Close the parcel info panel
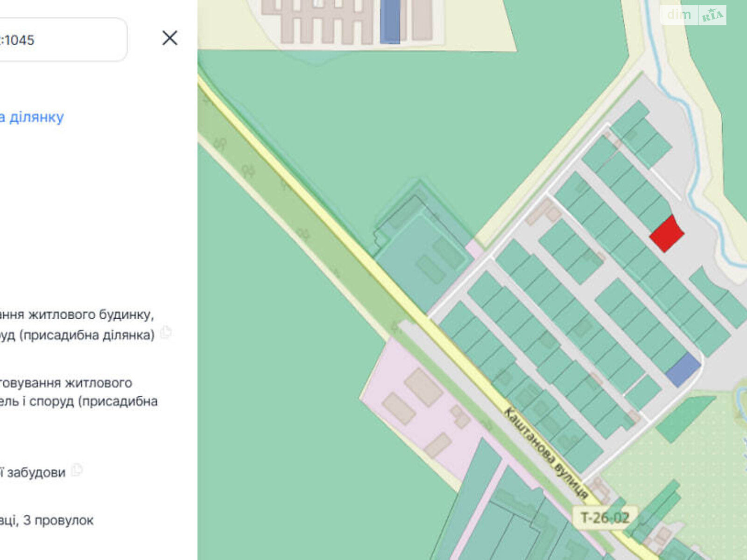Viewport: 747px width, 560px height. click(x=169, y=38)
